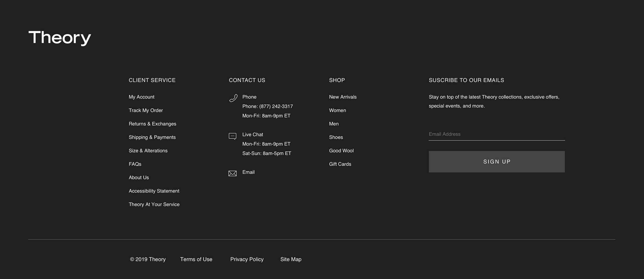Shop the Men section
Screen dimensions: 644x279
[334, 124]
